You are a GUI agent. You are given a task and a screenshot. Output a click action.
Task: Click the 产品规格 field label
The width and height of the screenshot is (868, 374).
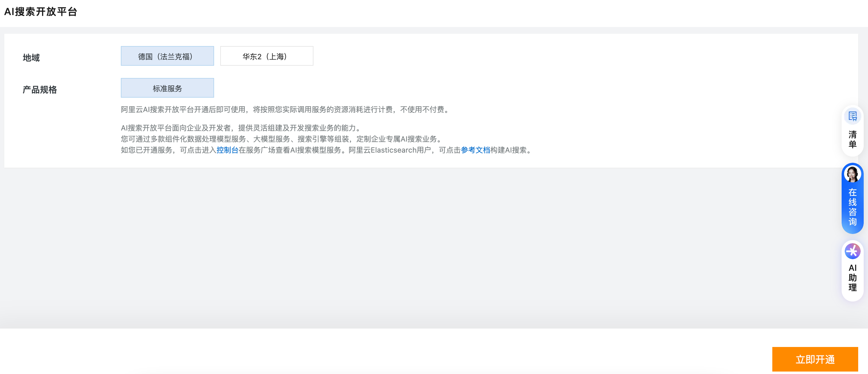(40, 90)
